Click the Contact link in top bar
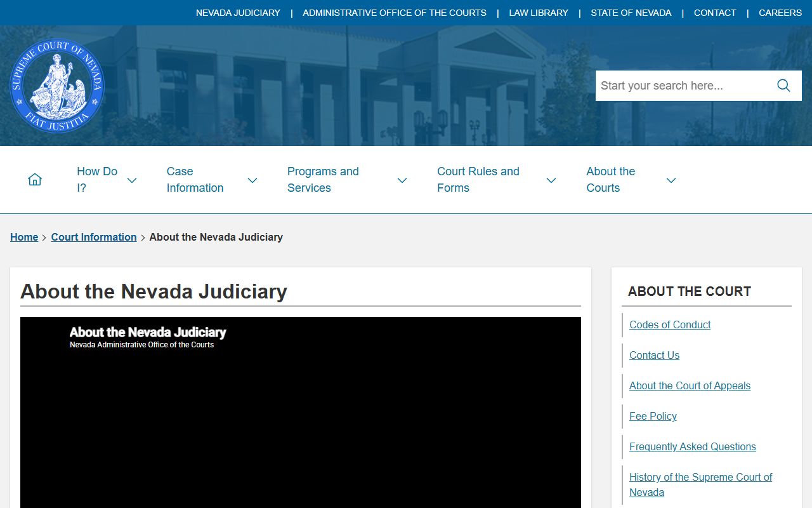 tap(715, 13)
